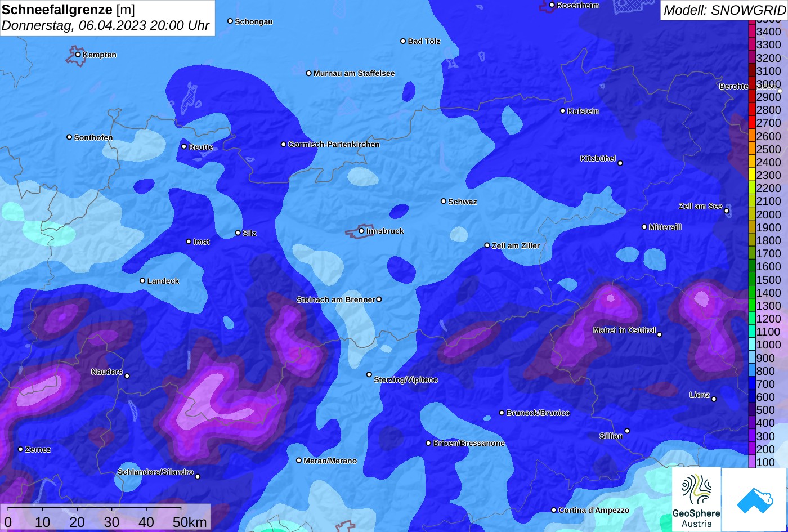The height and width of the screenshot is (532, 788).
Task: Click the 'Schlanders/Silandro' label
Action: [155, 472]
